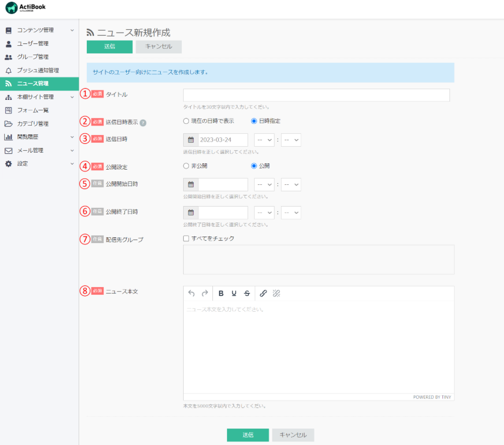This screenshot has height=445, width=504.
Task: Select the 非公開 radio button
Action: click(186, 166)
